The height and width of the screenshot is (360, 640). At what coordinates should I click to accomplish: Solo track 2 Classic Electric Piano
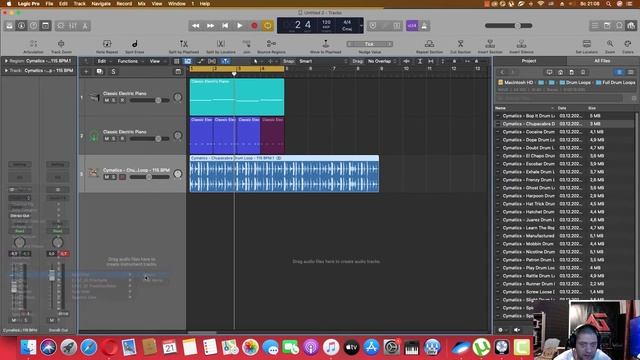click(x=114, y=139)
